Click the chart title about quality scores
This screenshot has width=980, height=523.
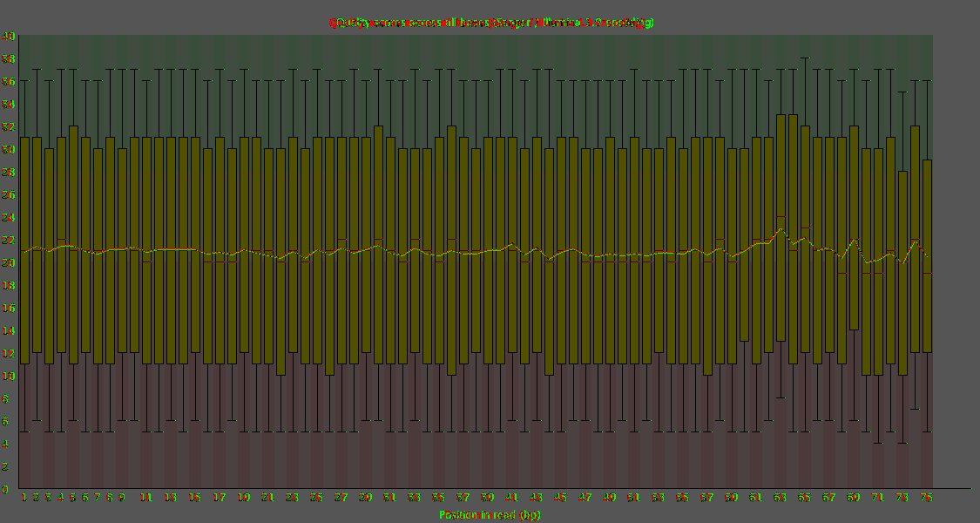[491, 23]
